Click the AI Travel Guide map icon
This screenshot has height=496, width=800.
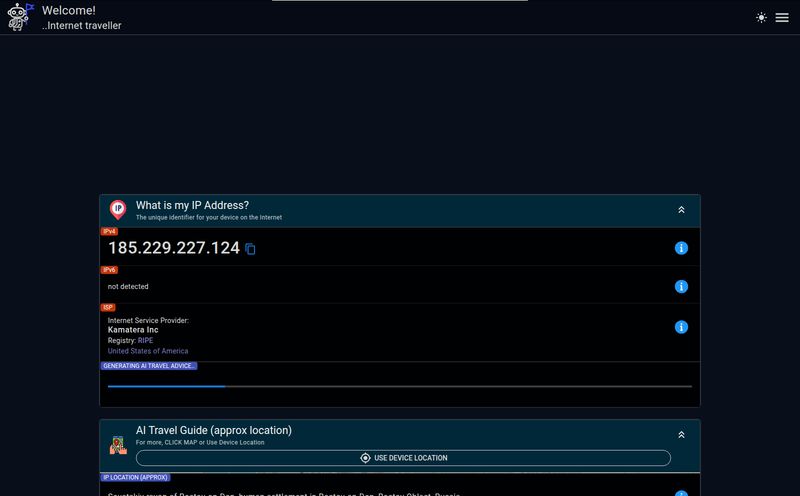(118, 445)
